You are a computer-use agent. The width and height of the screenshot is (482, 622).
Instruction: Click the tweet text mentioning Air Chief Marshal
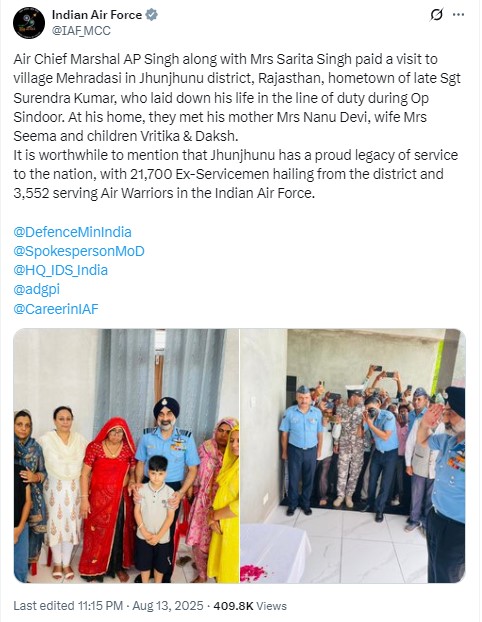tap(237, 98)
